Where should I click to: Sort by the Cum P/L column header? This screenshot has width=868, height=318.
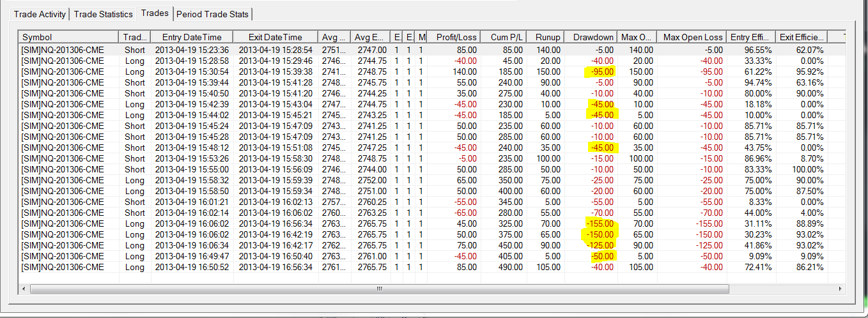tap(502, 37)
